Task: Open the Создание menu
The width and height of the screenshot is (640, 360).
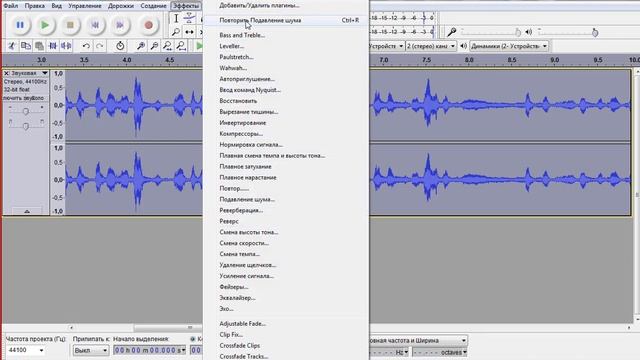Action: coord(153,6)
